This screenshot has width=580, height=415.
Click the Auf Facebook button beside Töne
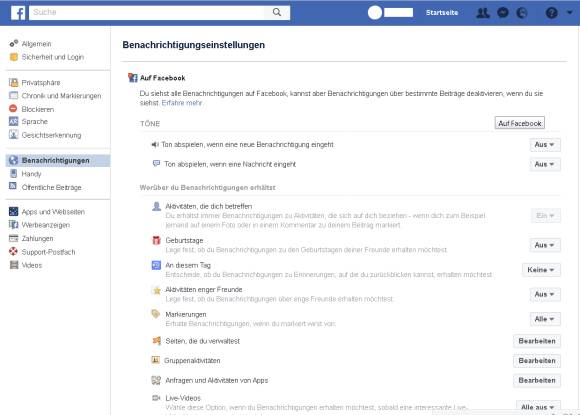[520, 123]
